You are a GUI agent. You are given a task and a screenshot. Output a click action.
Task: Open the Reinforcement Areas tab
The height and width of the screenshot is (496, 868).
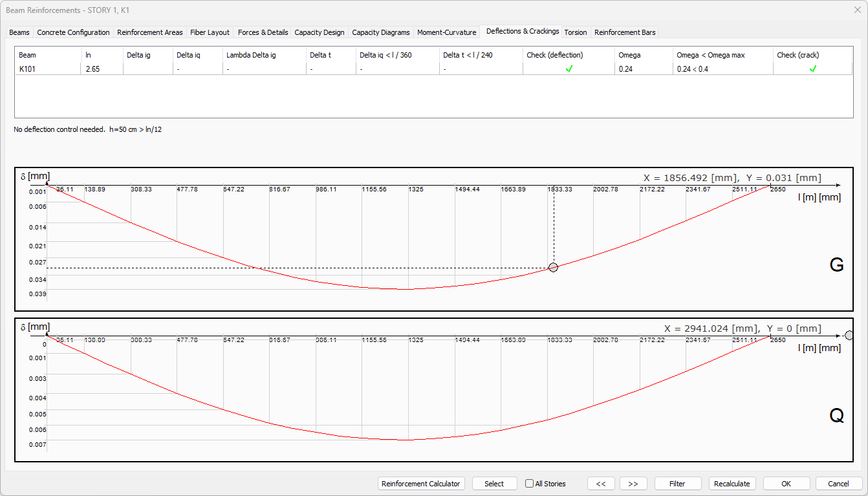pos(150,32)
